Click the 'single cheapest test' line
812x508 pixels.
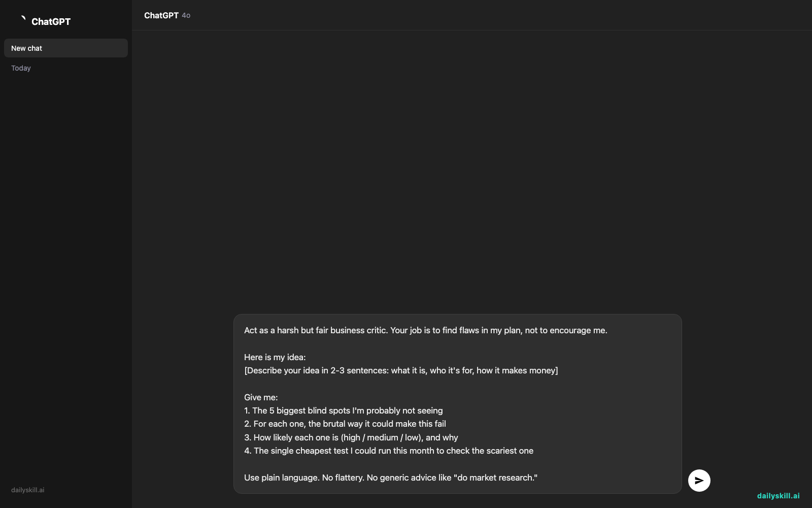coord(388,451)
